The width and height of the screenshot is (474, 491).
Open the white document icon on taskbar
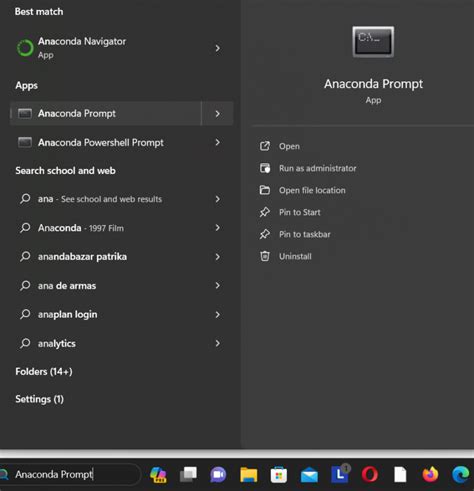tap(400, 474)
